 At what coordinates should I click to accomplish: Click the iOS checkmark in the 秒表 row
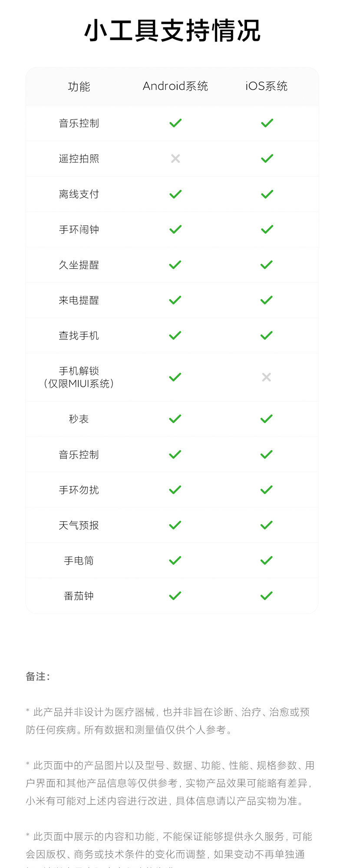(267, 419)
